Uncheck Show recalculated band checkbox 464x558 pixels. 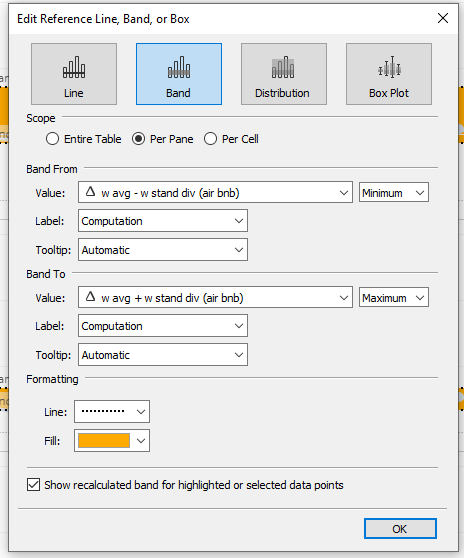(x=33, y=485)
